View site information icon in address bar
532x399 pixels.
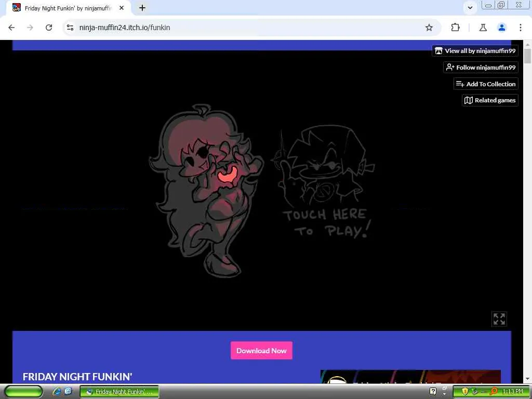point(70,28)
